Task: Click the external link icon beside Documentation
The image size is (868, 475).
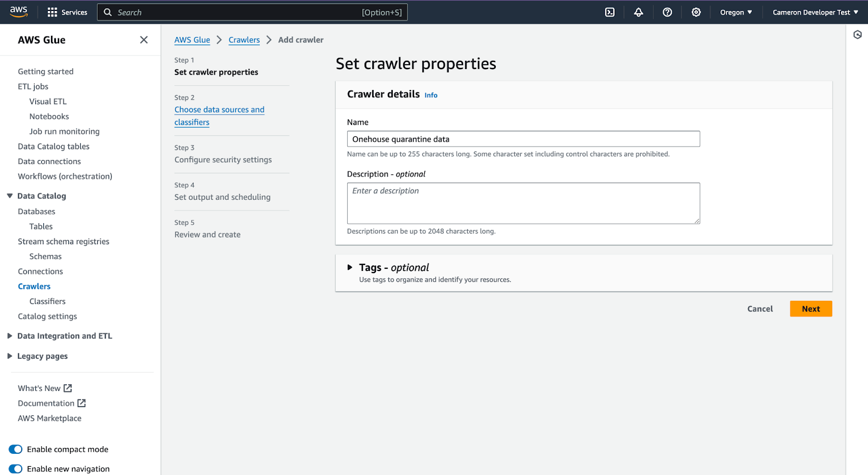Action: (x=81, y=403)
